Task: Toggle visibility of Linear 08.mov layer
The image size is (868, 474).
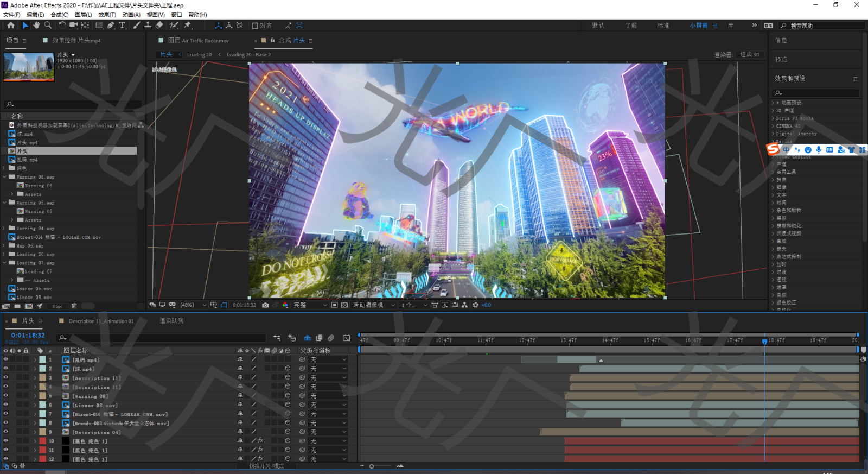Action: click(x=6, y=405)
